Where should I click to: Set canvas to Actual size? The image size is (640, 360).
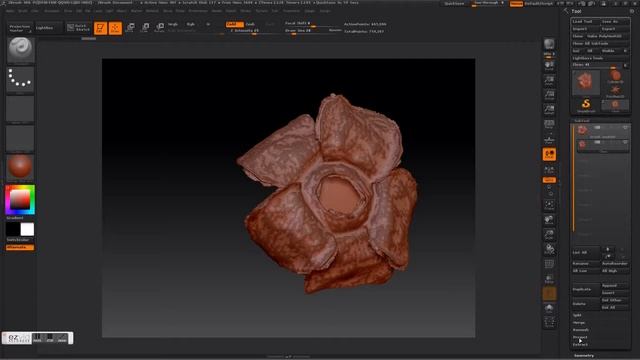pyautogui.click(x=549, y=95)
